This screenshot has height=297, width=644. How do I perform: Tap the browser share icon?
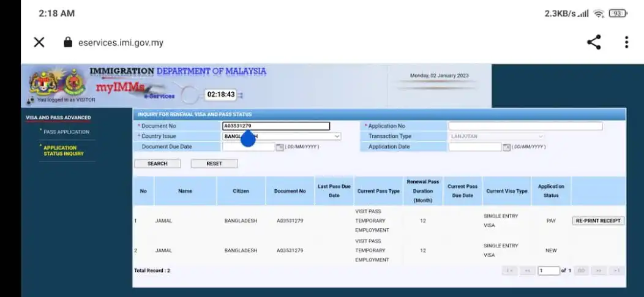coord(594,42)
